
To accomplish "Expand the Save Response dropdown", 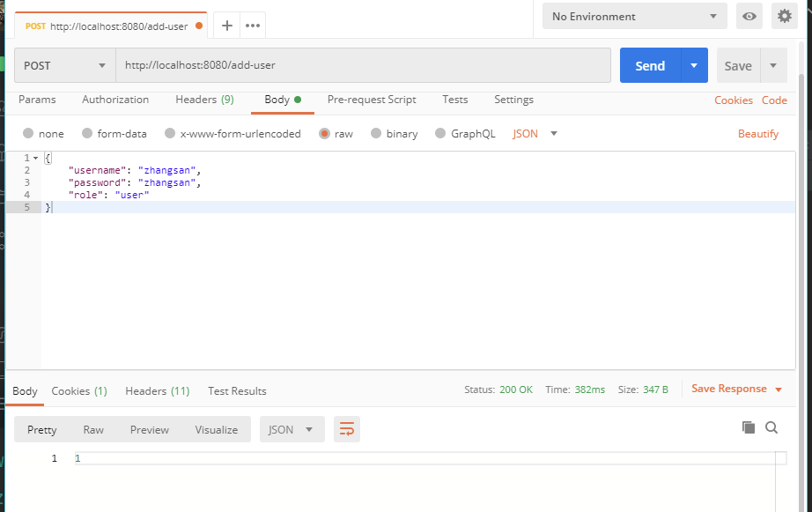I will (736, 389).
